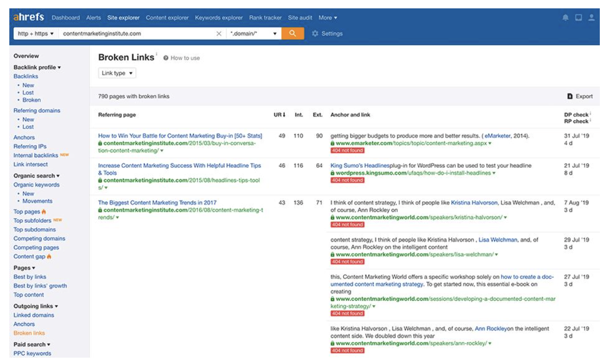
Task: Click the '31 Jul '19' date cell
Action: pyautogui.click(x=576, y=136)
